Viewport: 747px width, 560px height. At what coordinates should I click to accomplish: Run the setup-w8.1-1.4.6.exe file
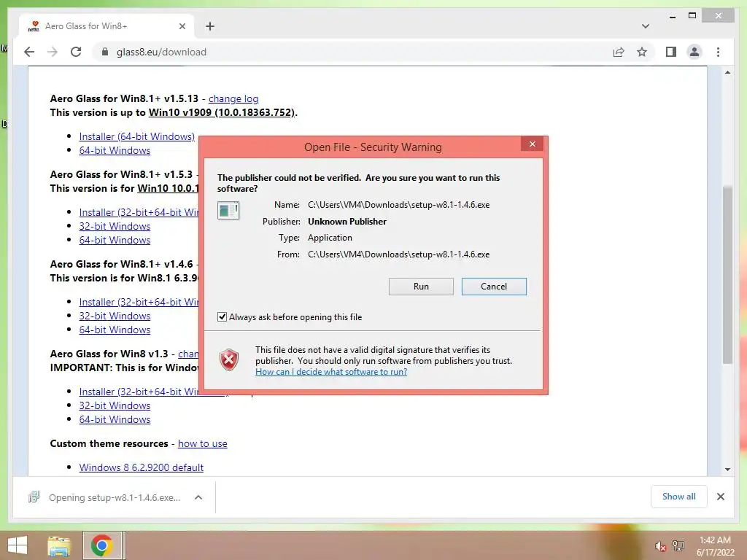click(x=421, y=286)
